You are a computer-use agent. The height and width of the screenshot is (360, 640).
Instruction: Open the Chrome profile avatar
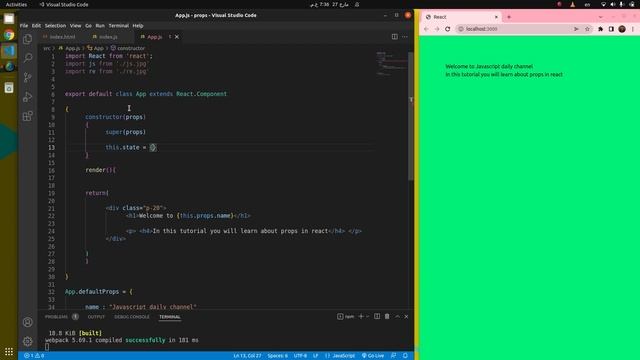622,29
